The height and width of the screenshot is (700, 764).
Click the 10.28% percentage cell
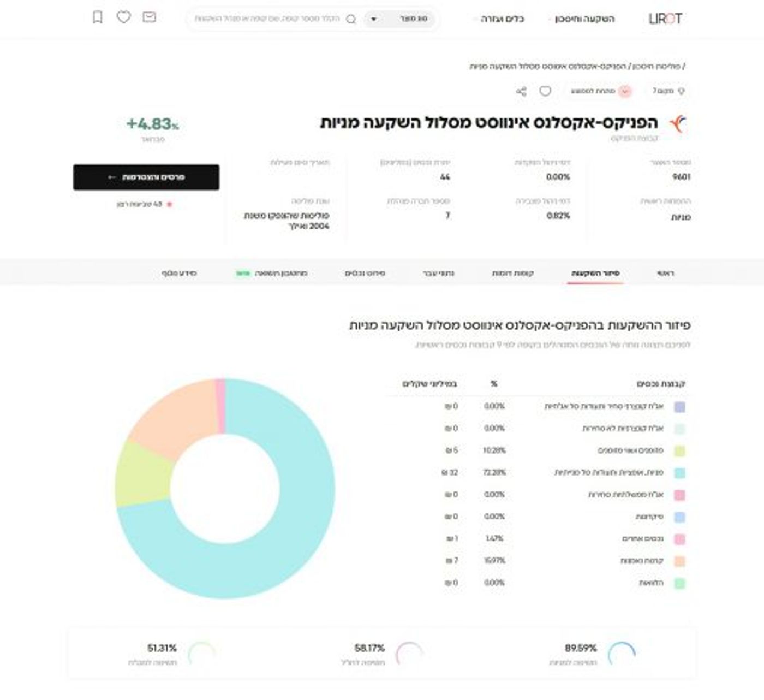coord(494,451)
